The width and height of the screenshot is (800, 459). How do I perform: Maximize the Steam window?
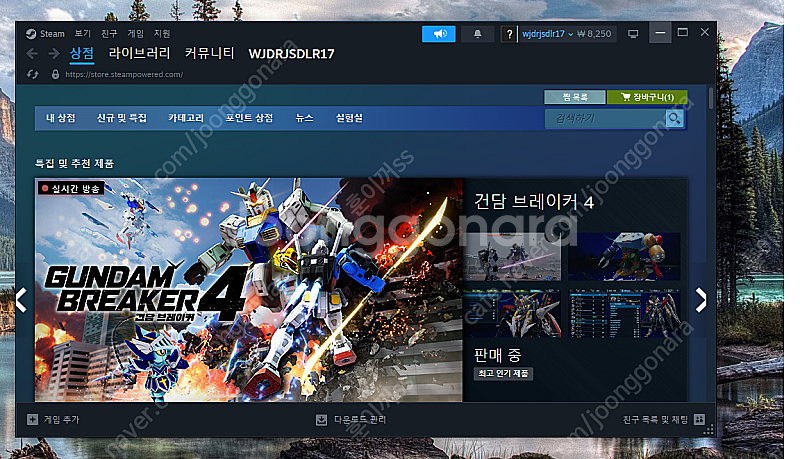(683, 33)
